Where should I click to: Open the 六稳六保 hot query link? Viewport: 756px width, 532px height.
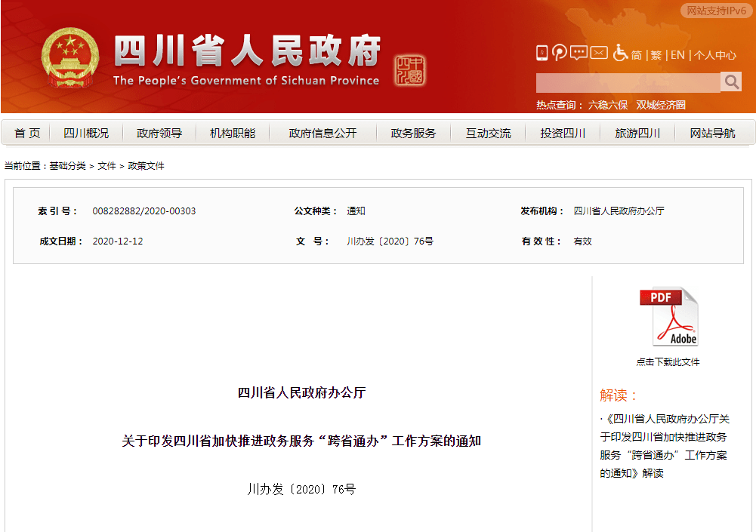608,105
